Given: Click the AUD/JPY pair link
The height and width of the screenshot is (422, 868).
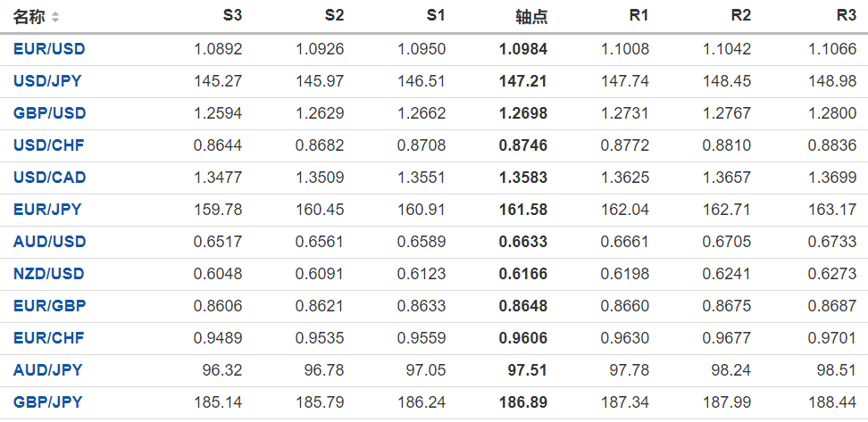Looking at the screenshot, I should coord(47,370).
